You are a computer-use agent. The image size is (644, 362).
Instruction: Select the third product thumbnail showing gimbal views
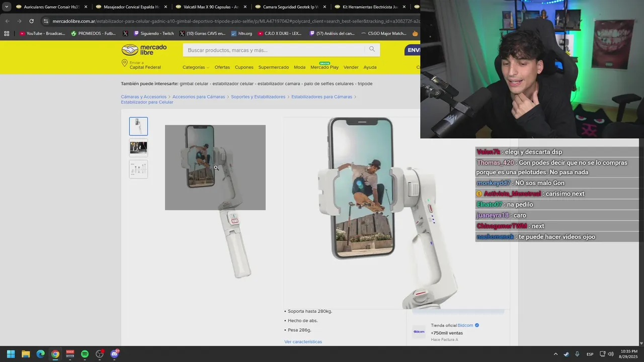pos(138,169)
